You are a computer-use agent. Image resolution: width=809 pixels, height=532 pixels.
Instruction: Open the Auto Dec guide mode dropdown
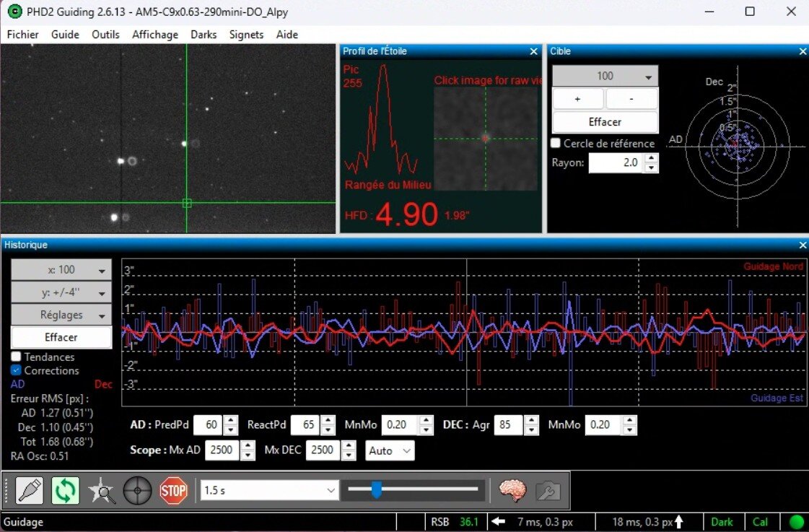[x=390, y=450]
